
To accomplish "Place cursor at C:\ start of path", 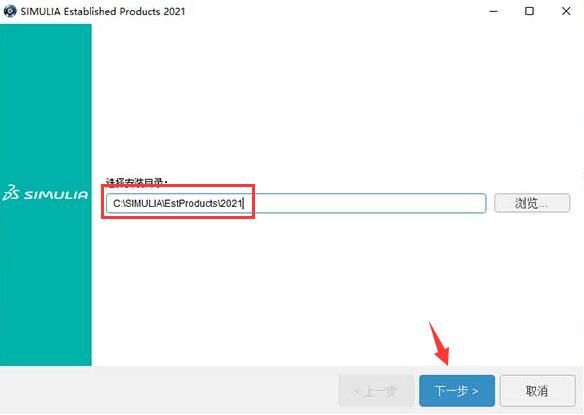I will pos(113,203).
